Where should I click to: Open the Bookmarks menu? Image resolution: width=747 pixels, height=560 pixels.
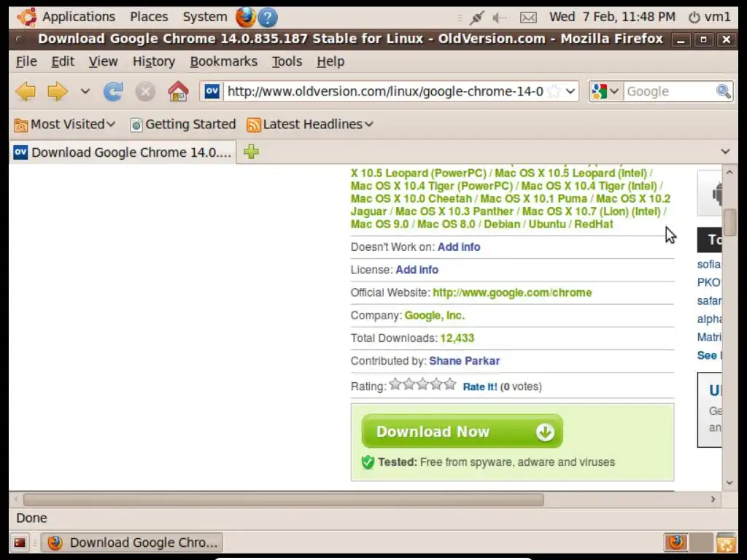(223, 61)
